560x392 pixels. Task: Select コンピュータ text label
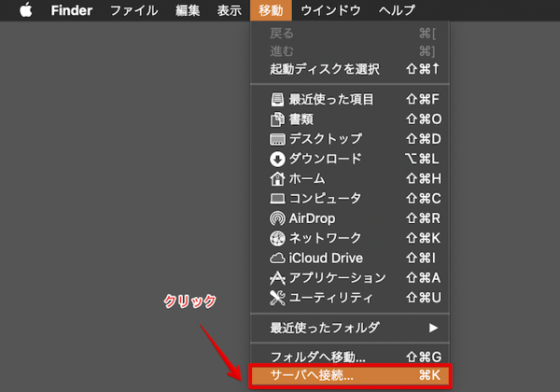click(x=325, y=198)
